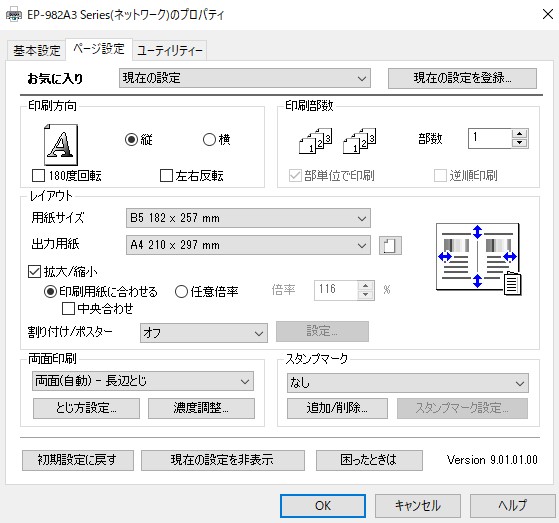
Task: Close the printer properties dialog
Action: pyautogui.click(x=548, y=15)
